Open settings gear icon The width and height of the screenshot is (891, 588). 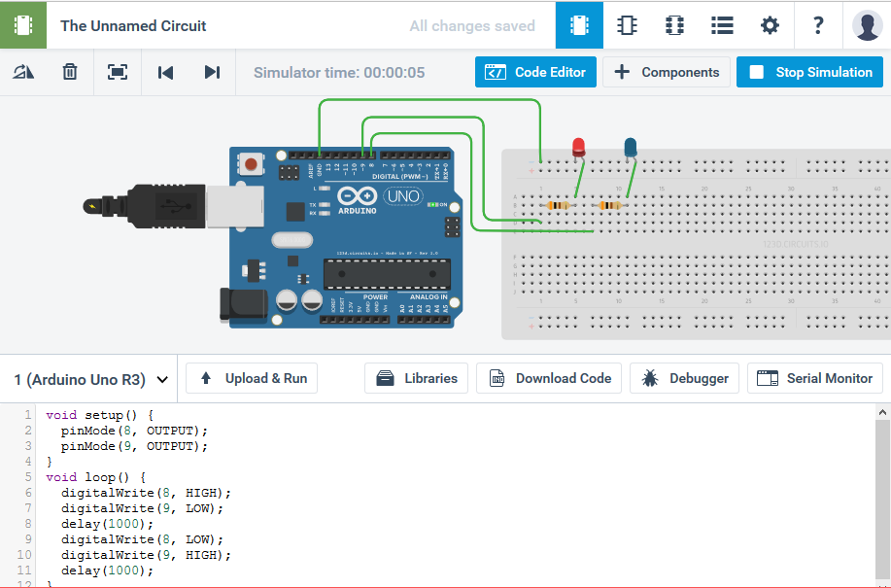pos(770,25)
